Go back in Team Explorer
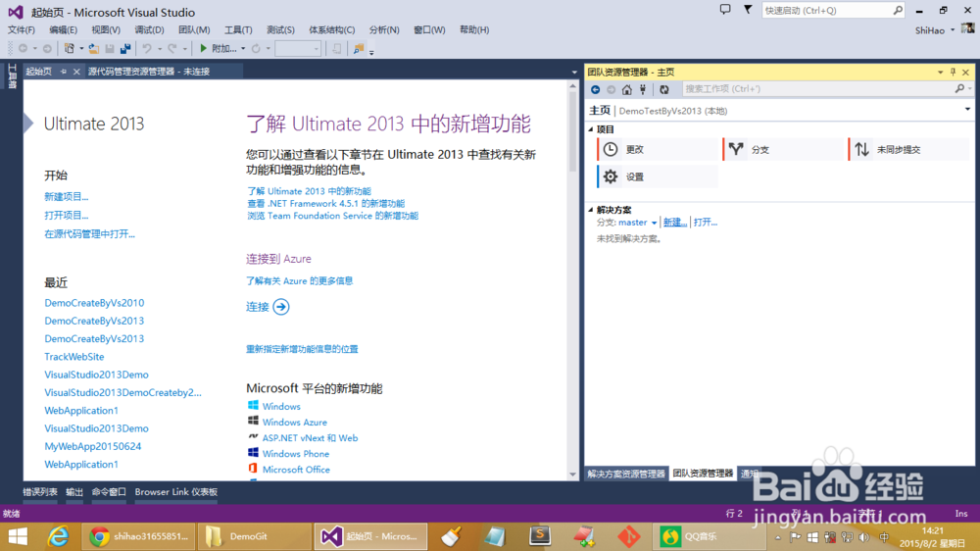 (x=596, y=89)
